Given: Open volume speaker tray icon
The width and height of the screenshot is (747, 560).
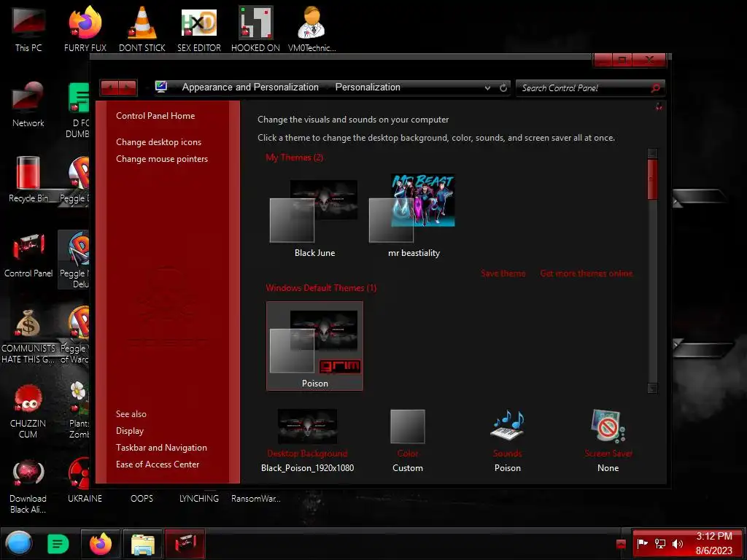Looking at the screenshot, I should (x=677, y=543).
